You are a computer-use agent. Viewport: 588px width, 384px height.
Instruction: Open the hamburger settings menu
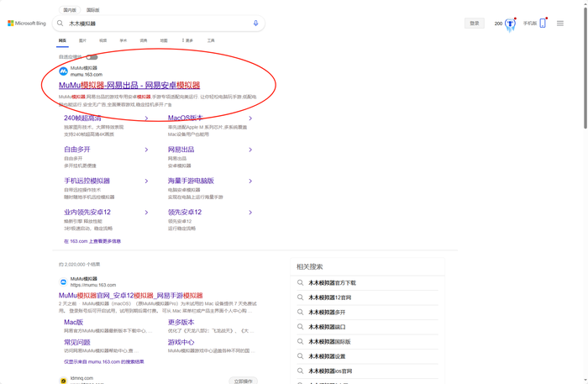(x=560, y=24)
